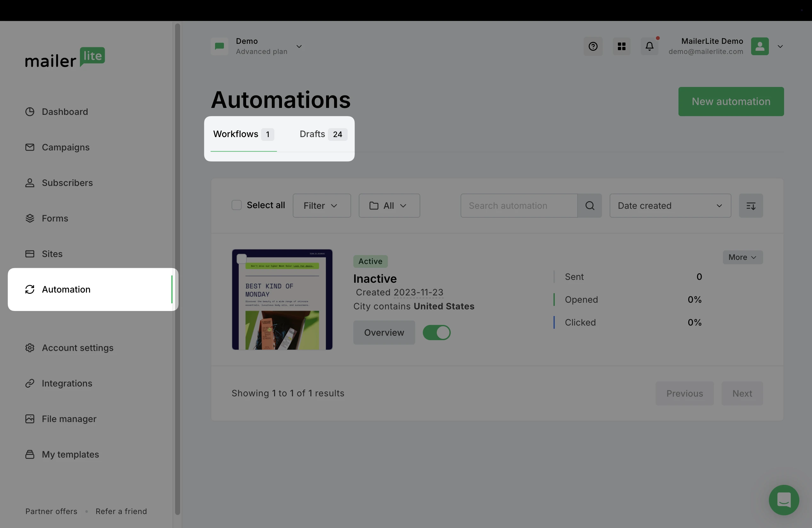This screenshot has width=812, height=528.
Task: Click the mailerlite logo
Action: (65, 57)
